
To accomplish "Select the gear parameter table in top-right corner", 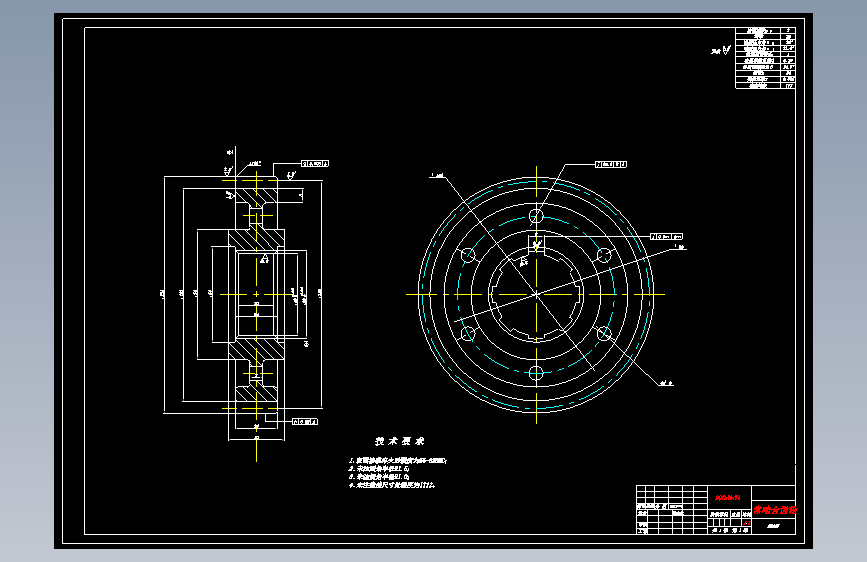I will 765,58.
